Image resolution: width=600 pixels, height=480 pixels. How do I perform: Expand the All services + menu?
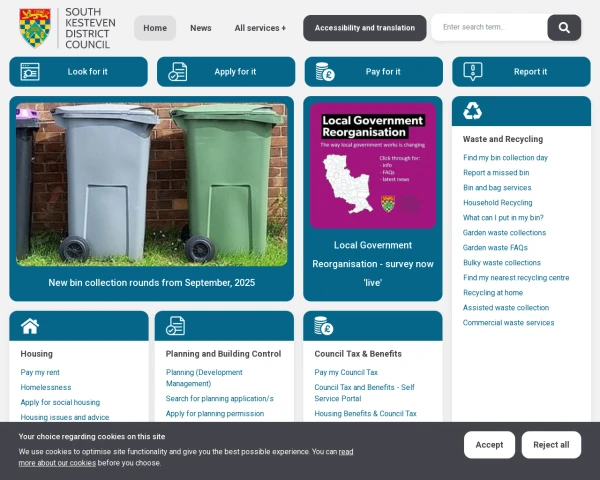click(260, 28)
